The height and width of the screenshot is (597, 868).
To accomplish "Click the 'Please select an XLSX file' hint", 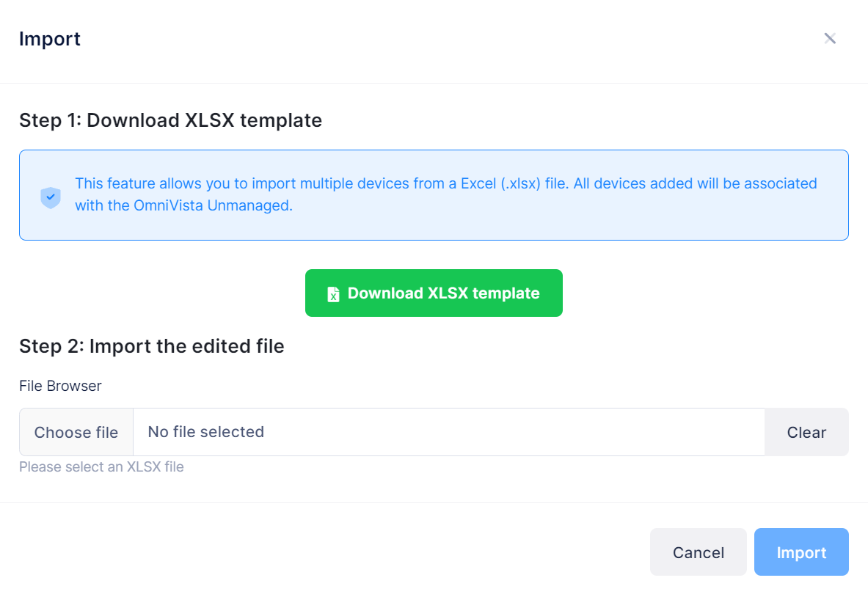I will pos(101,466).
